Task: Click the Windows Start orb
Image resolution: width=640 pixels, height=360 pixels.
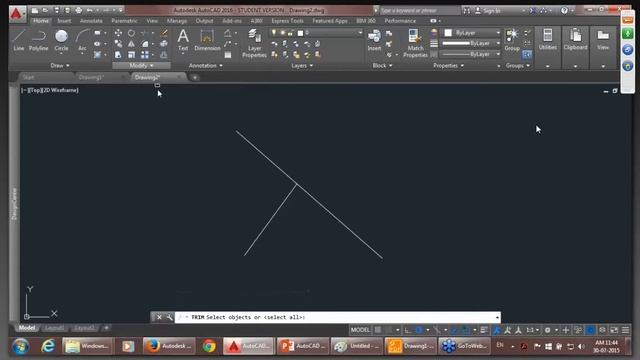Action: pos(20,347)
